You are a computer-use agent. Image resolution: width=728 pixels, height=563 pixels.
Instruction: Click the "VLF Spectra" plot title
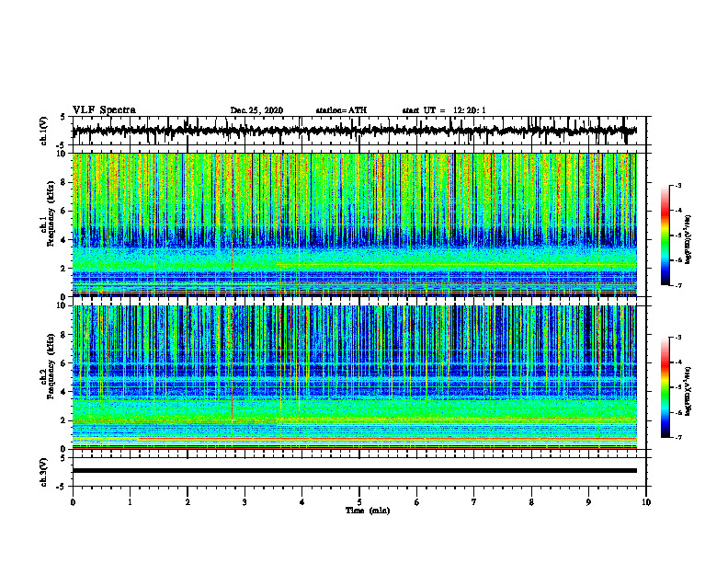point(104,110)
